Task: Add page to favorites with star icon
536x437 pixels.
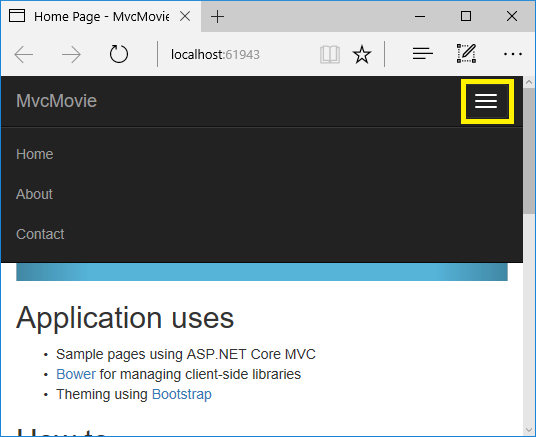Action: (362, 54)
